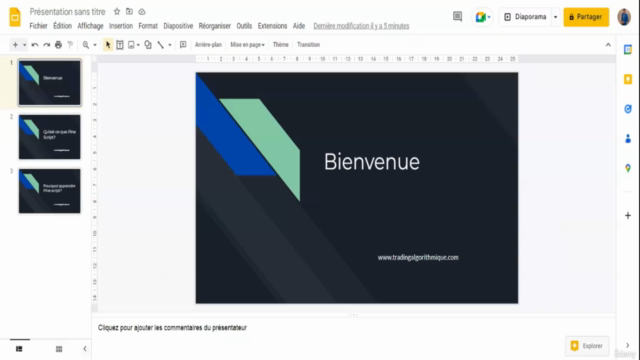Screen dimensions: 640x360
Task: Collapse the menus with the chevron up
Action: pyautogui.click(x=608, y=45)
